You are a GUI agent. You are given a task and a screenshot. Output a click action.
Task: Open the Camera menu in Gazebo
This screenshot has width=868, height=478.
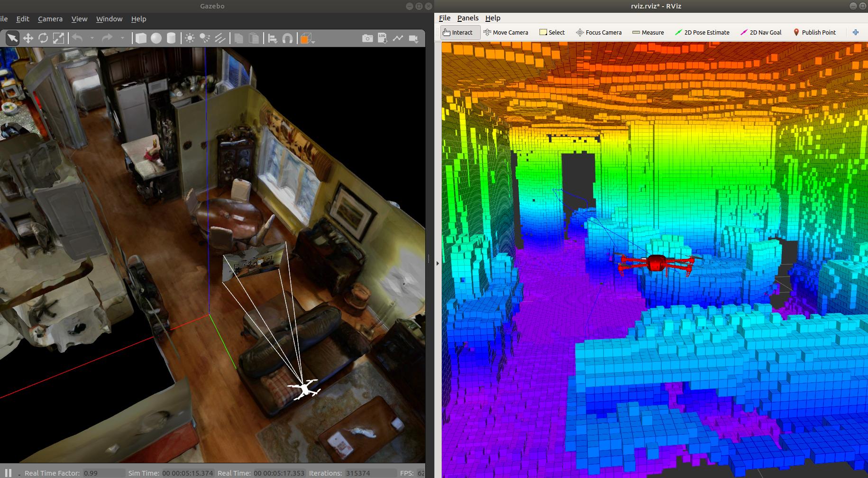(50, 19)
